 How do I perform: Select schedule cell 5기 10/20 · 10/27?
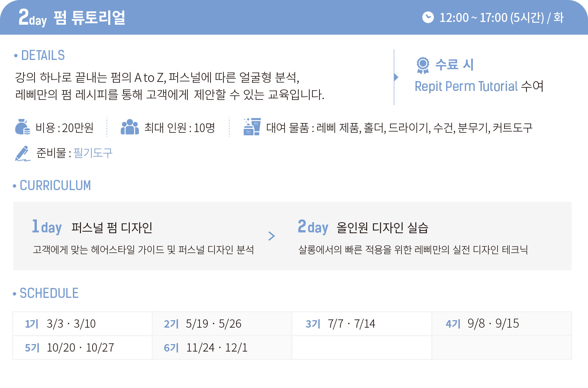82,348
